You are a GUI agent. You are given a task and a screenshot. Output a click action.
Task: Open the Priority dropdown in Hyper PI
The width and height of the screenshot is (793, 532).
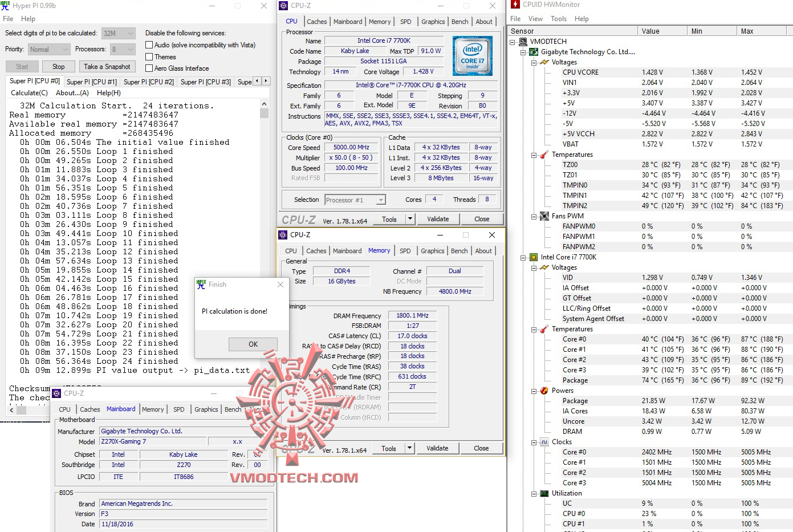64,49
